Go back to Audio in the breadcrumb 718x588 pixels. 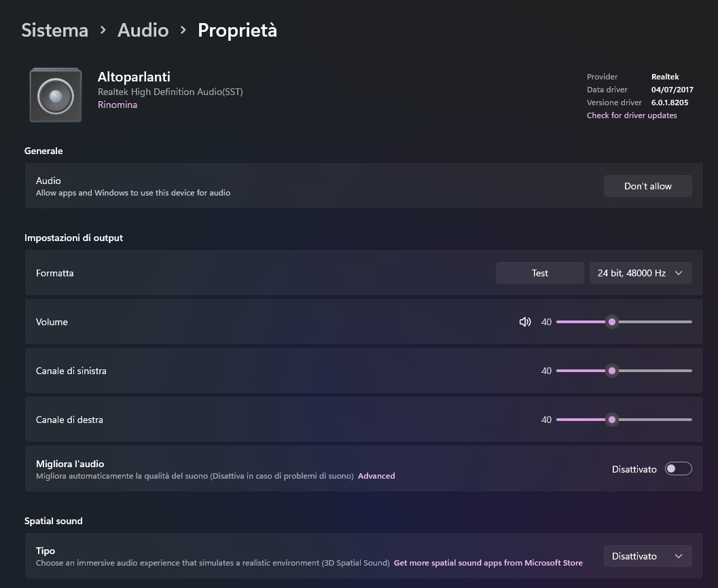click(143, 31)
